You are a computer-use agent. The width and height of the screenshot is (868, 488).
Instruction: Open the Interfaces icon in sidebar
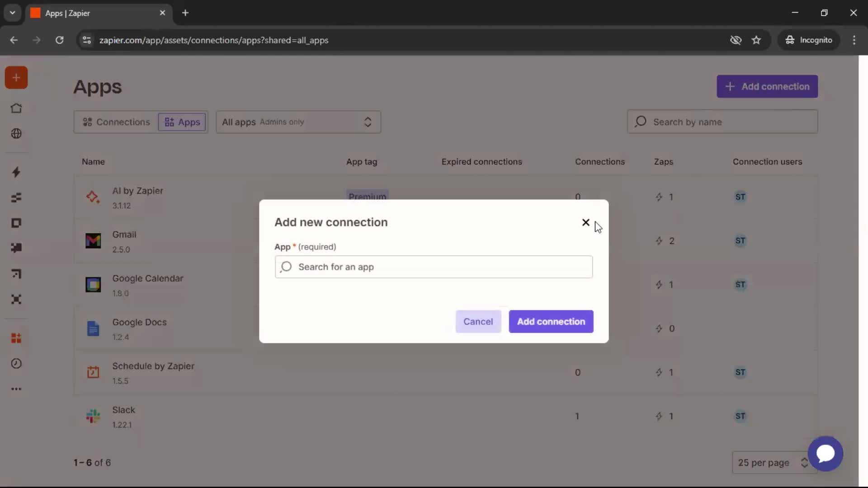16,223
